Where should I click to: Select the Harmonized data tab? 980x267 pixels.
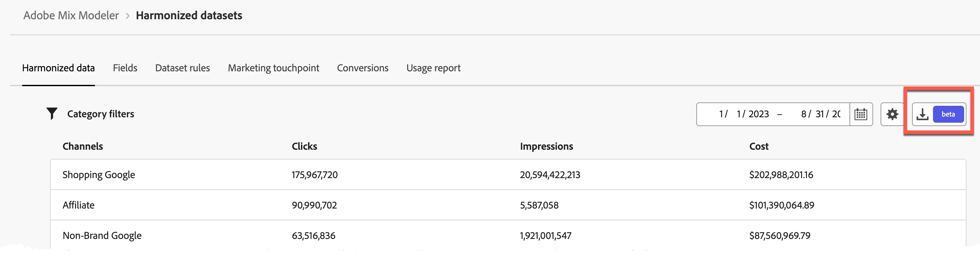(x=58, y=68)
